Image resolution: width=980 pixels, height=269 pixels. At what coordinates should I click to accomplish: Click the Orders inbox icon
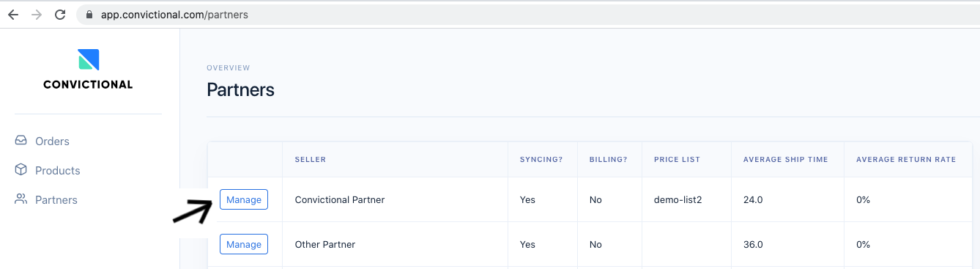point(21,141)
